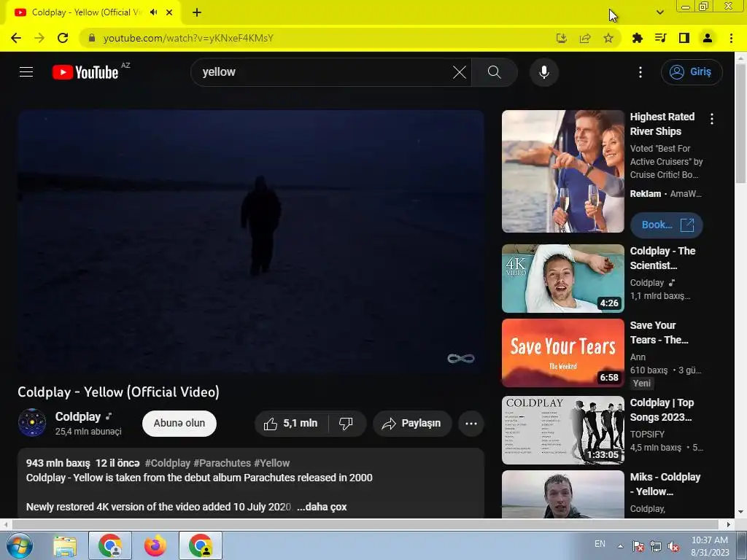Click horizontal scrollbar right arrow
Screen dimensions: 747x560
[x=728, y=524]
